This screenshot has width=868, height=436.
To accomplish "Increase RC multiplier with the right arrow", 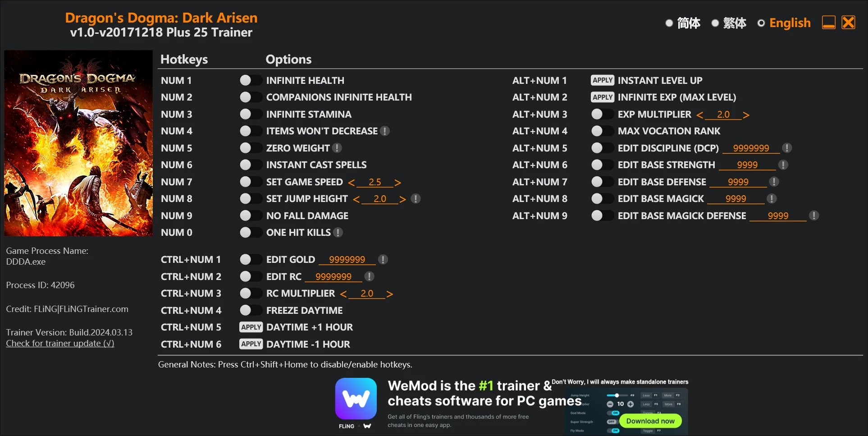I will (x=390, y=294).
